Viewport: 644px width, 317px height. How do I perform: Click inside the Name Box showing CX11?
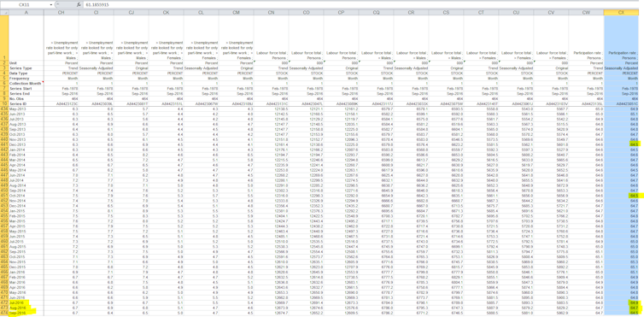click(25, 4)
